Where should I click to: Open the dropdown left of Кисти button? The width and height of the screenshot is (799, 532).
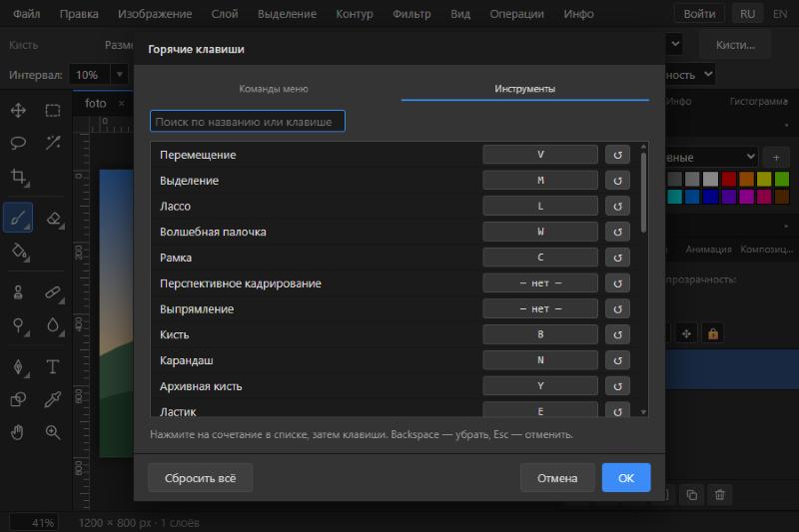673,44
